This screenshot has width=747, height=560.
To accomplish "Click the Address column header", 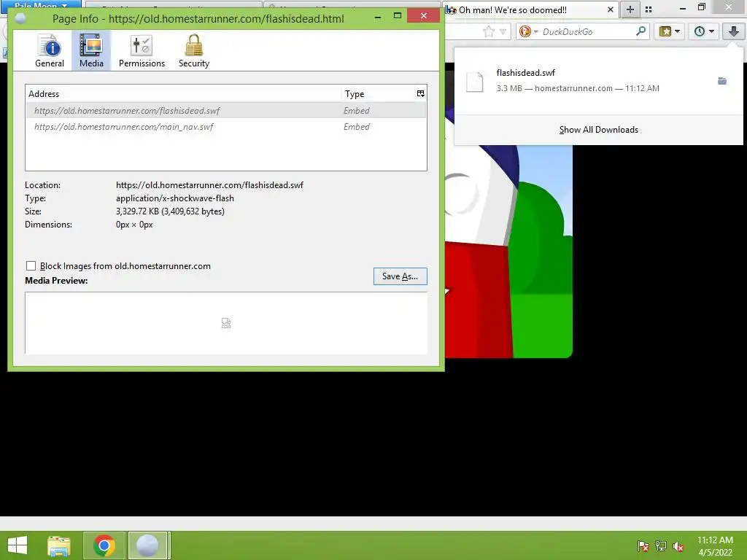I will pos(184,94).
